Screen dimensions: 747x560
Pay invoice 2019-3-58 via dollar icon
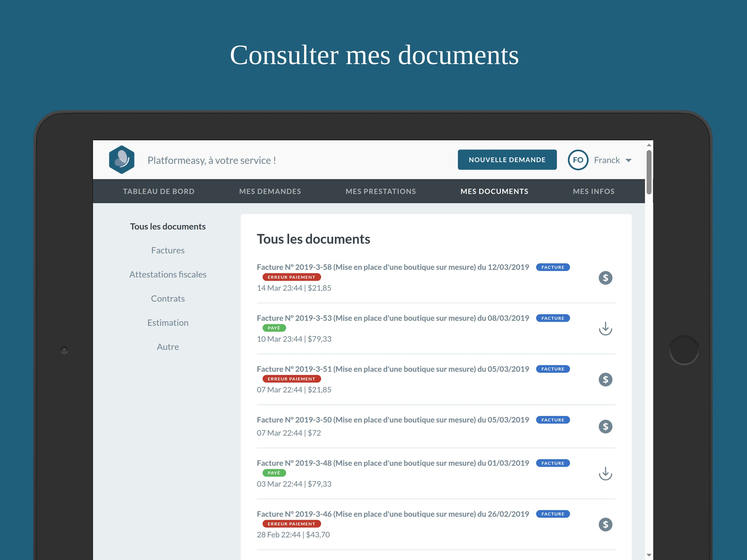pos(605,278)
